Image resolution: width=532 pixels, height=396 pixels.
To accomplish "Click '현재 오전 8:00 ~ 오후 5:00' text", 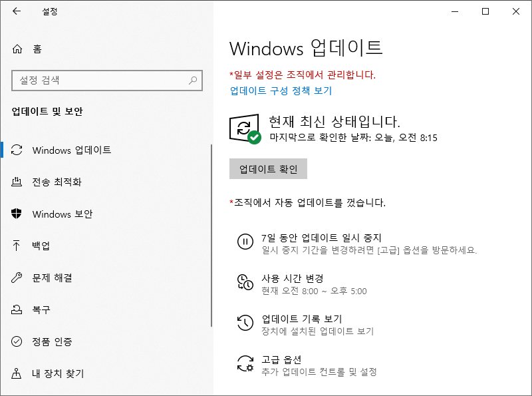I will (x=314, y=291).
